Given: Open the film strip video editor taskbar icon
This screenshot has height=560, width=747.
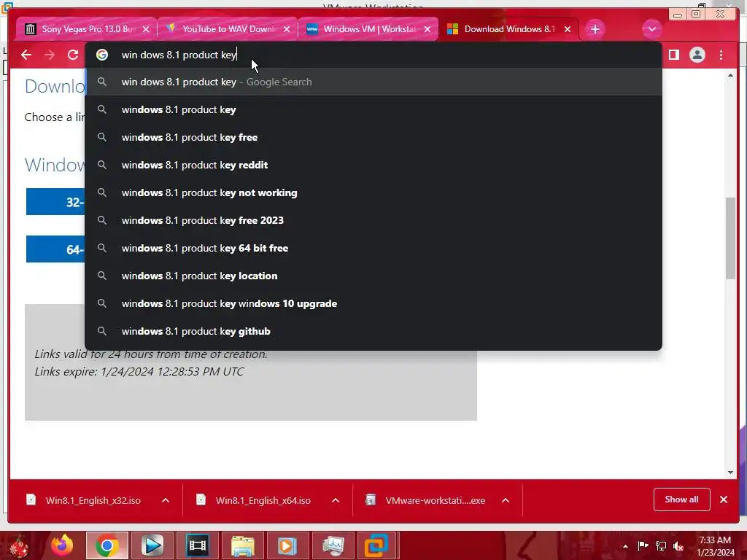Looking at the screenshot, I should coord(198,545).
